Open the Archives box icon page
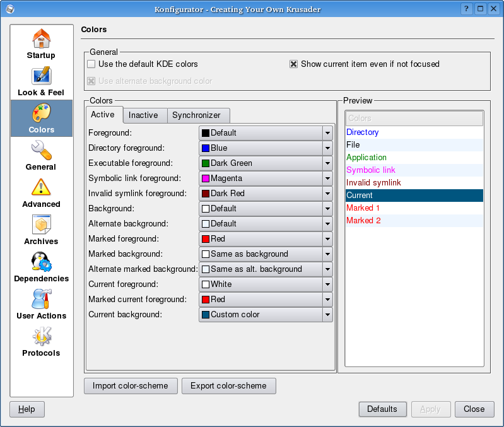 [x=41, y=225]
